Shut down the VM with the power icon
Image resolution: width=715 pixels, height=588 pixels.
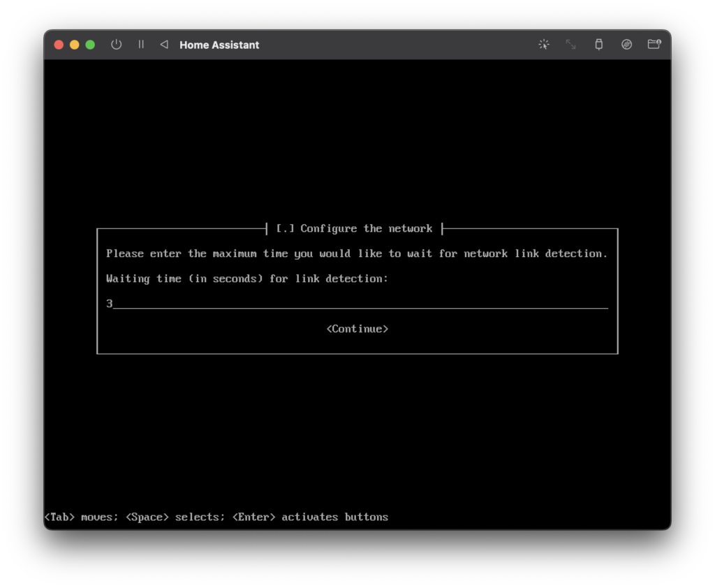pos(117,45)
